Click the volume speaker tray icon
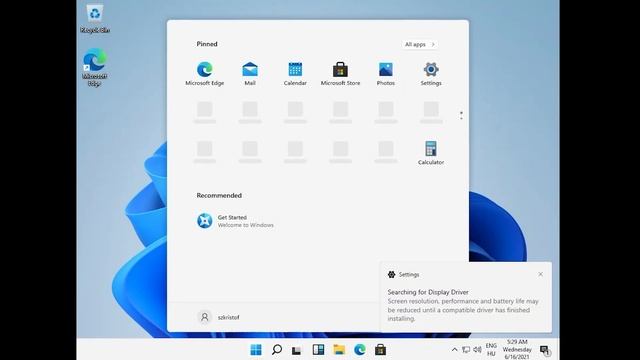 [477, 350]
